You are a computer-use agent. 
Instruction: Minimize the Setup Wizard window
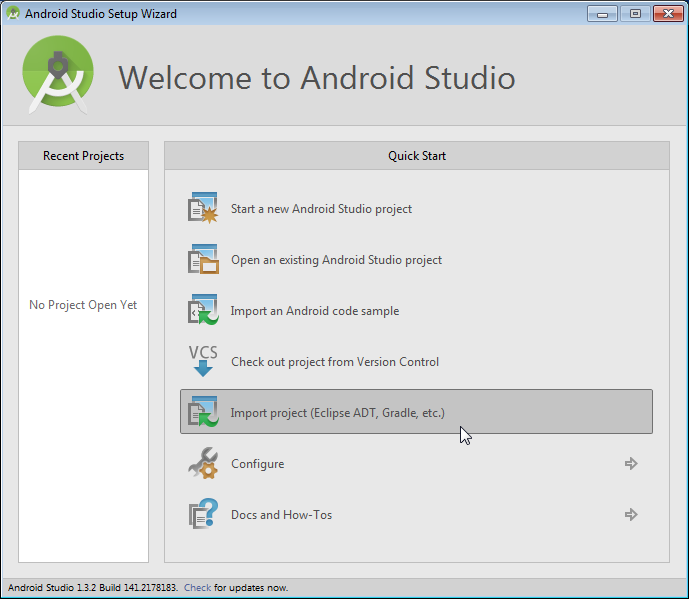602,14
